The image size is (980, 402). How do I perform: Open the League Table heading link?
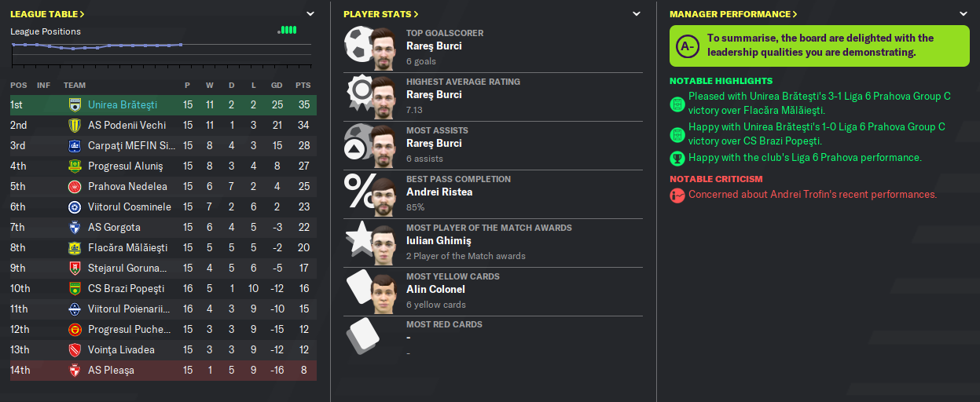[x=47, y=14]
